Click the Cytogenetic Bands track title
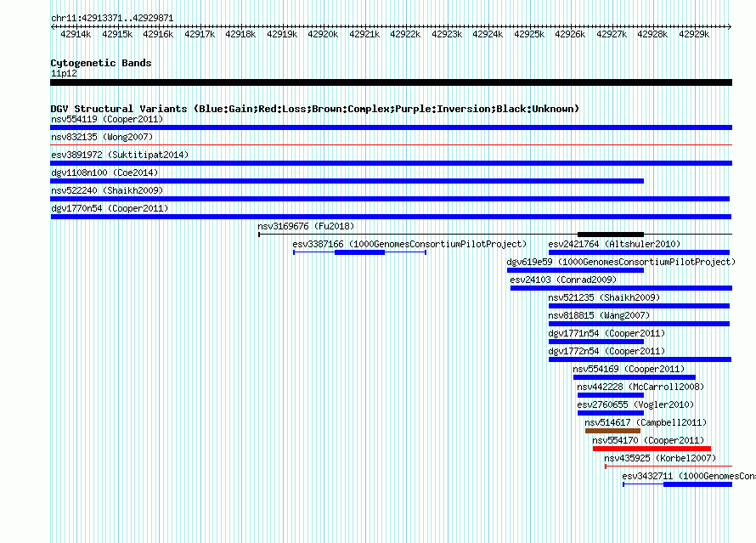Screen dimensions: 756x543 click(x=101, y=63)
